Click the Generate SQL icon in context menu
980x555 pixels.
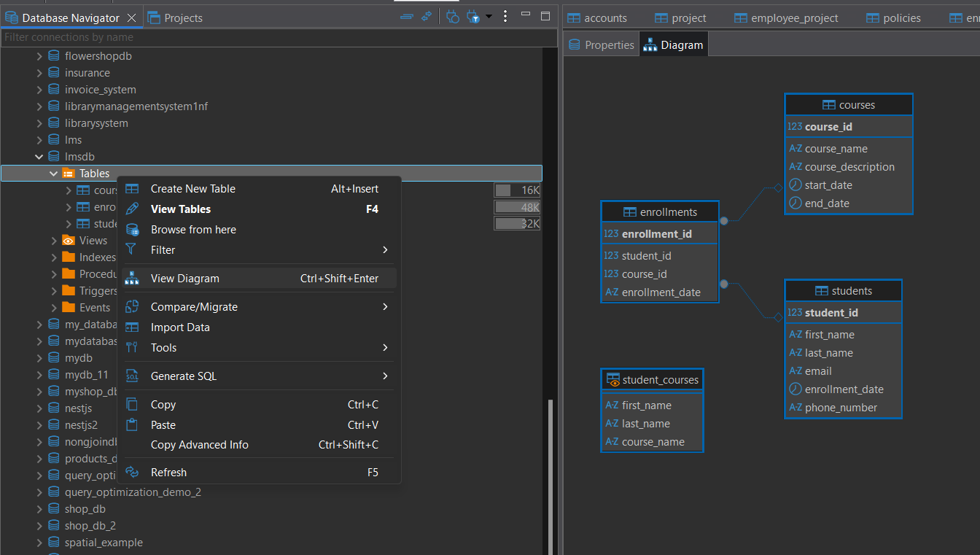point(133,376)
